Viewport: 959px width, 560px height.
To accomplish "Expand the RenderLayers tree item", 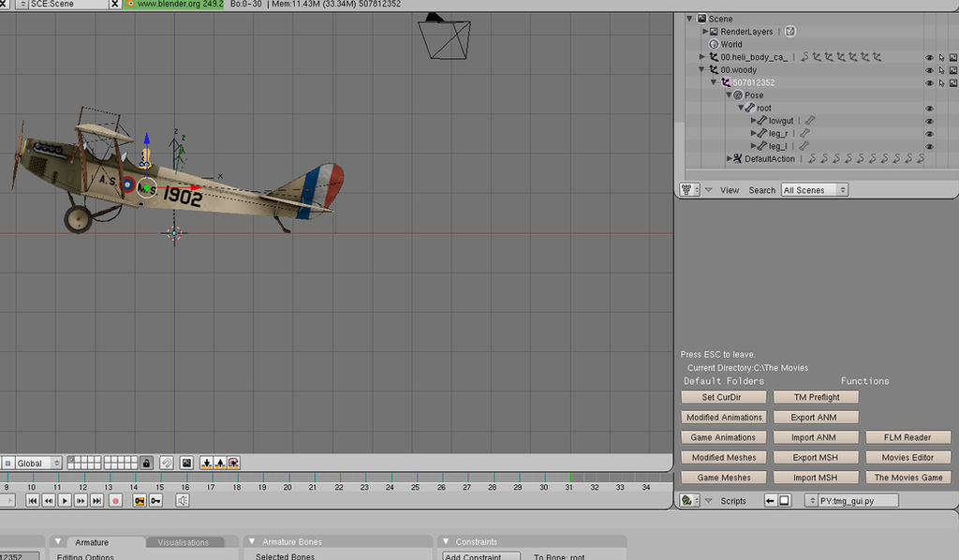I will point(704,31).
